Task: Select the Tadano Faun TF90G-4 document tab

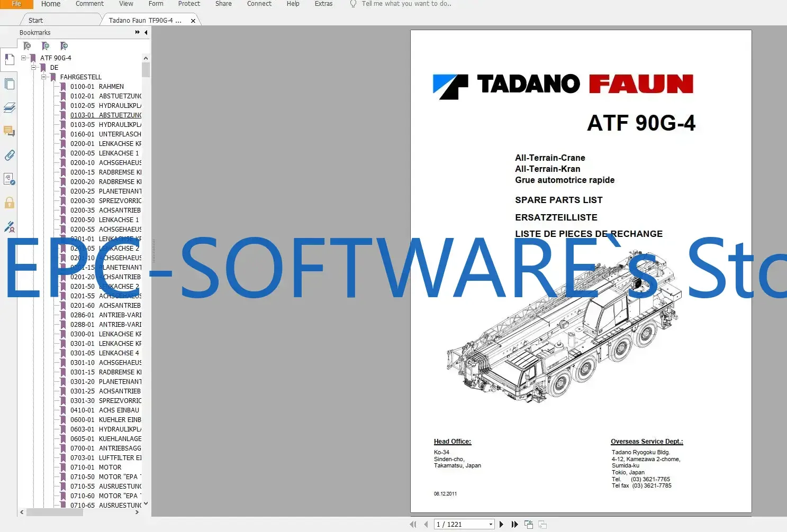Action: [145, 21]
